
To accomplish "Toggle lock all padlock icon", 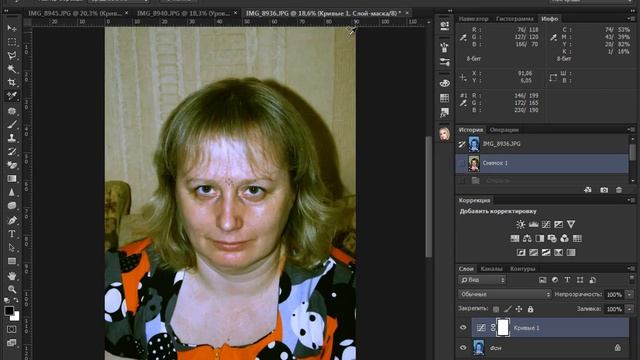I will click(x=530, y=309).
